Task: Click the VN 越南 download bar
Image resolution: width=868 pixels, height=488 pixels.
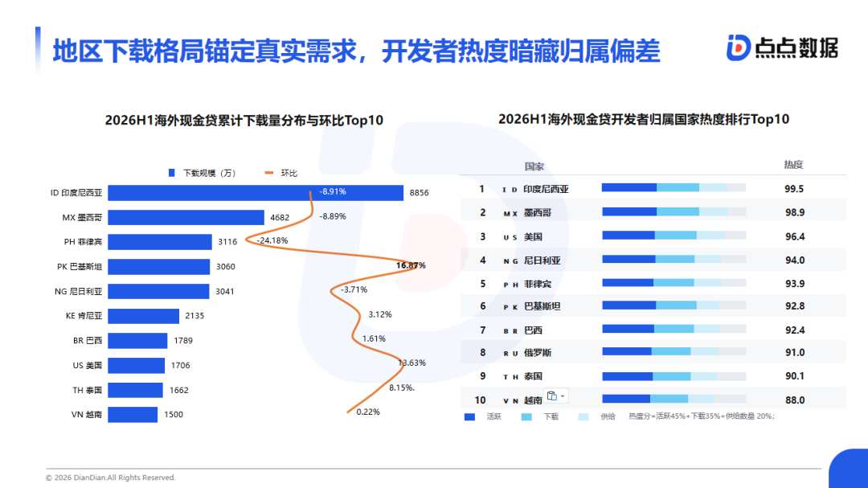Action: click(x=133, y=414)
